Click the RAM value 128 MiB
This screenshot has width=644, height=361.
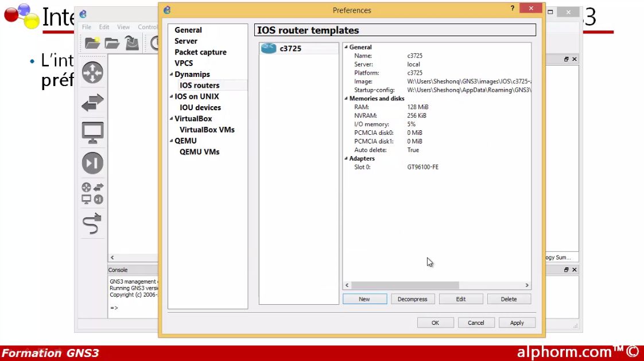(x=418, y=107)
